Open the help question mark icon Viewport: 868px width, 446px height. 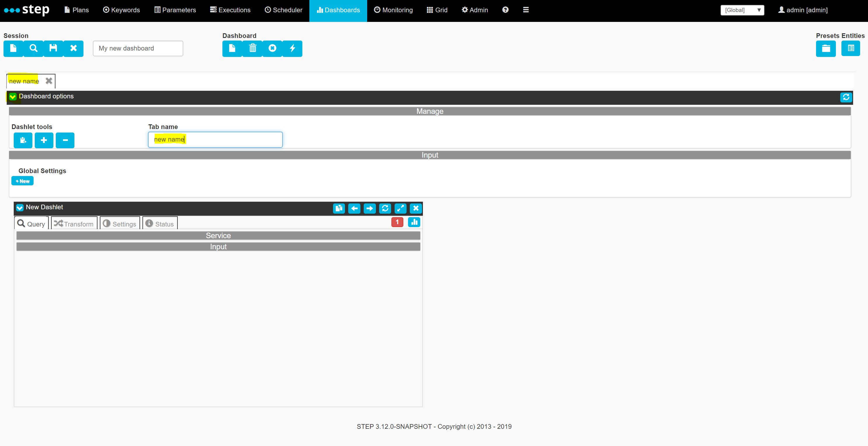[x=505, y=10]
